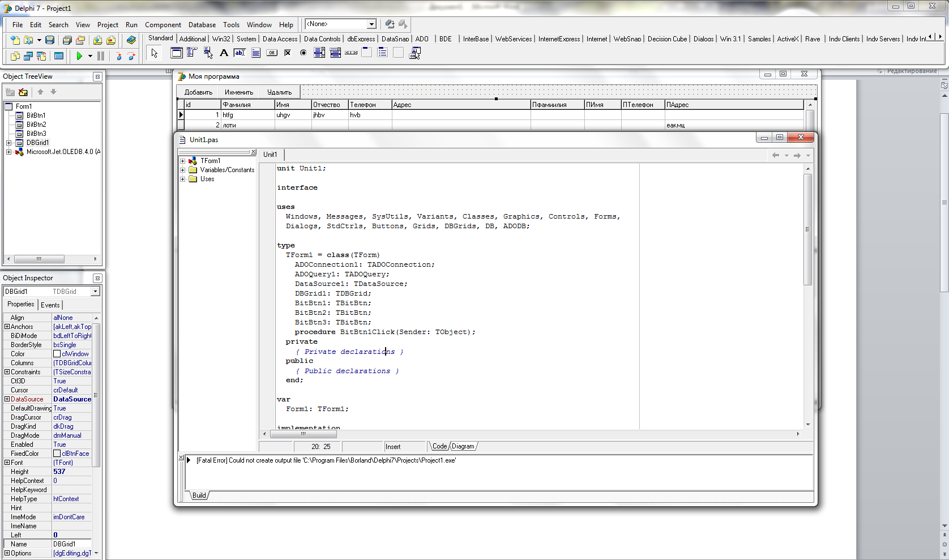Select the MainMenu component in palette
949x560 pixels.
193,53
